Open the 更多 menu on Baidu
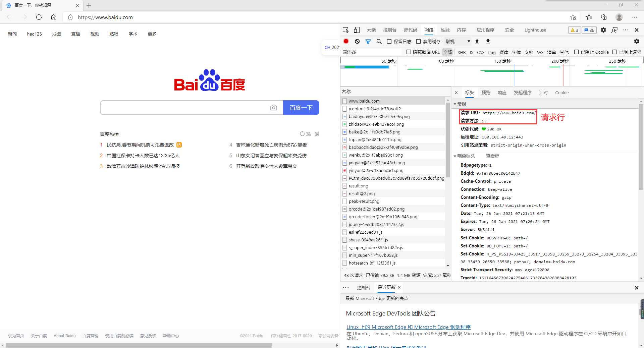644x348 pixels. point(152,34)
